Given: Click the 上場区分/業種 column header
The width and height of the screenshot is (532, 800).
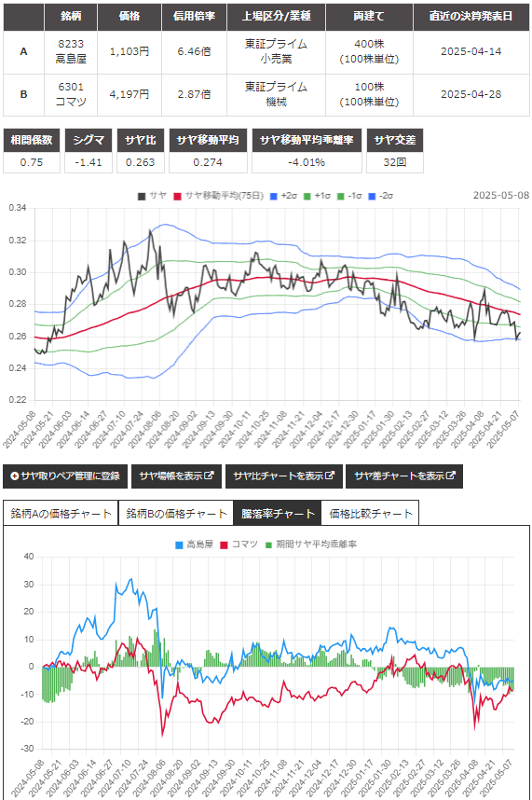Looking at the screenshot, I should (276, 17).
